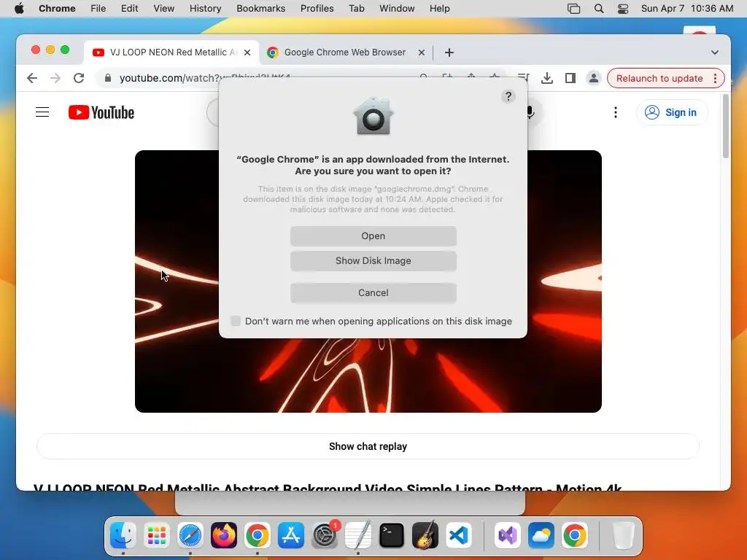This screenshot has width=747, height=560.
Task: Open the Bookmarks menu
Action: (260, 9)
